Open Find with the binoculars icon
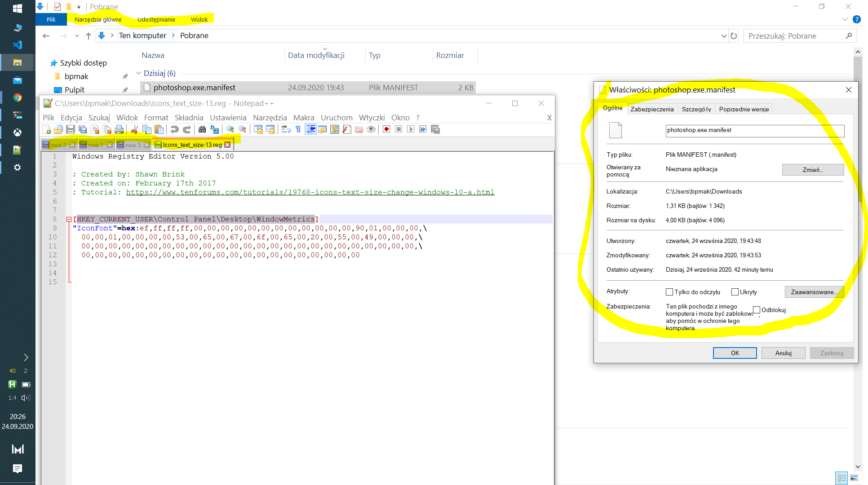Image resolution: width=868 pixels, height=485 pixels. click(x=202, y=130)
